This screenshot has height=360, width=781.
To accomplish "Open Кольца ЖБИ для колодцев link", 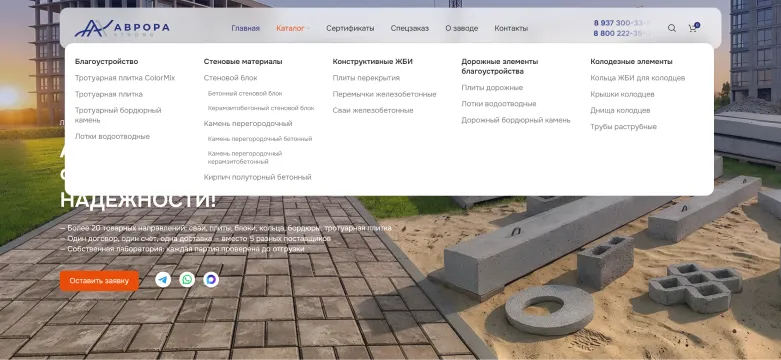I will click(x=638, y=78).
